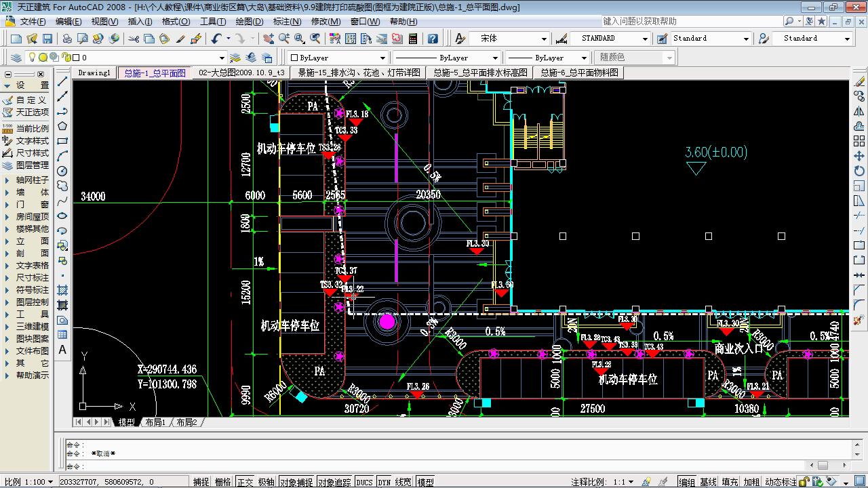The image size is (868, 488).
Task: Toggle 正交 ortho mode
Action: click(245, 482)
